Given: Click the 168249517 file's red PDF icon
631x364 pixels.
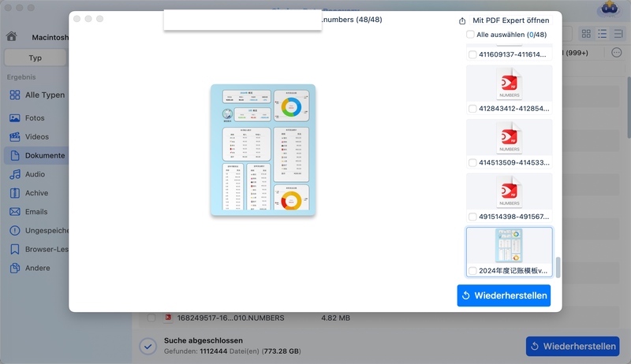Looking at the screenshot, I should [x=168, y=318].
